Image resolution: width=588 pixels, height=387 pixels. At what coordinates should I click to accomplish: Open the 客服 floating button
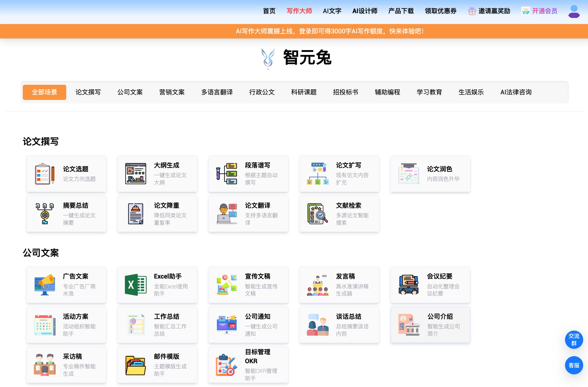(x=574, y=365)
